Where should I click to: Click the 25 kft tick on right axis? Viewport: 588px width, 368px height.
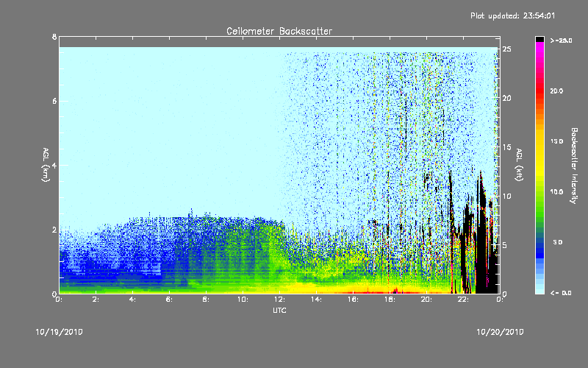click(x=506, y=49)
